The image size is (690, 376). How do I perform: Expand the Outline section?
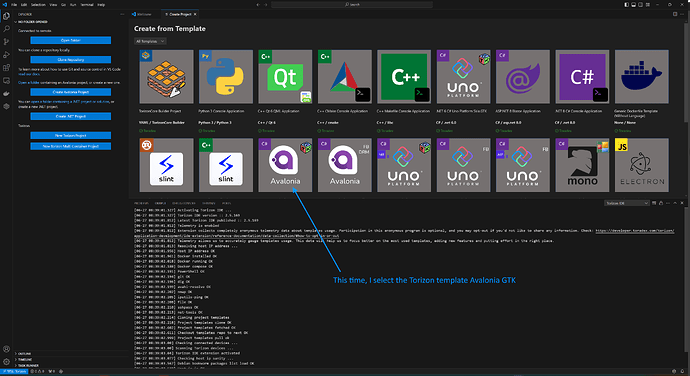click(24, 354)
